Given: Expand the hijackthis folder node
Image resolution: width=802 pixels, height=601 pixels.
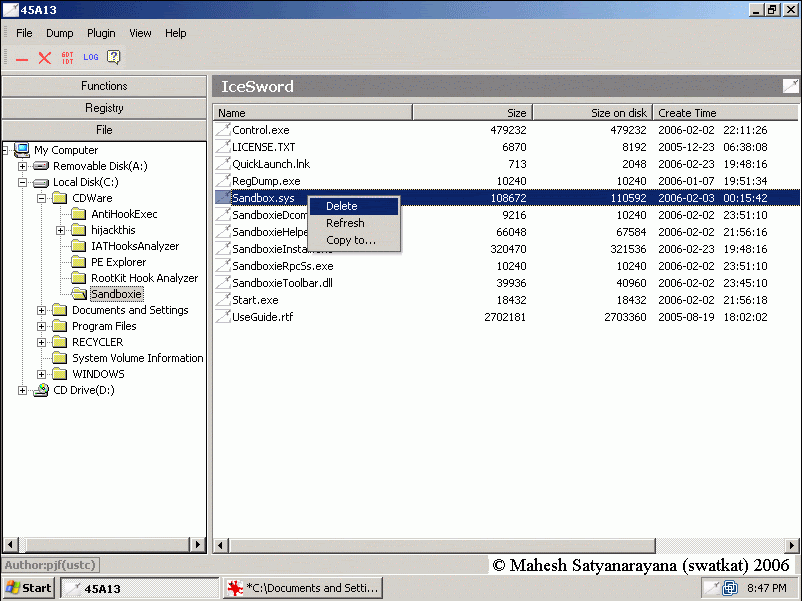Looking at the screenshot, I should pyautogui.click(x=60, y=230).
